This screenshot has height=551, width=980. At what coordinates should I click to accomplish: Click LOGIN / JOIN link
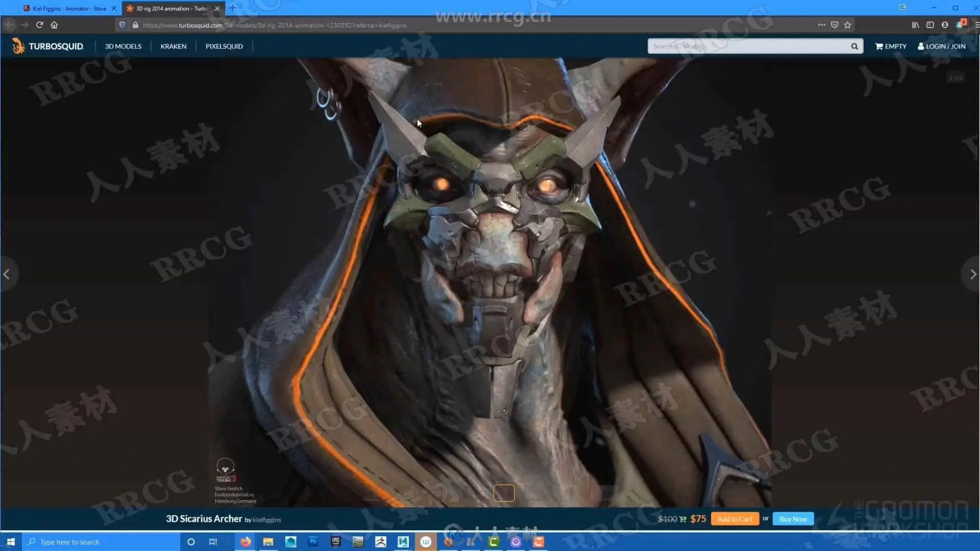click(942, 46)
